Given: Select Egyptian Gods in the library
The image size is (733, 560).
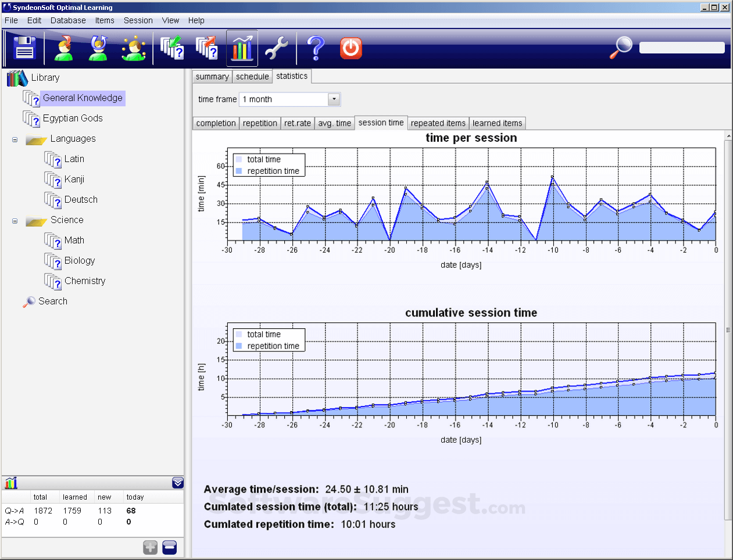Looking at the screenshot, I should [x=73, y=119].
